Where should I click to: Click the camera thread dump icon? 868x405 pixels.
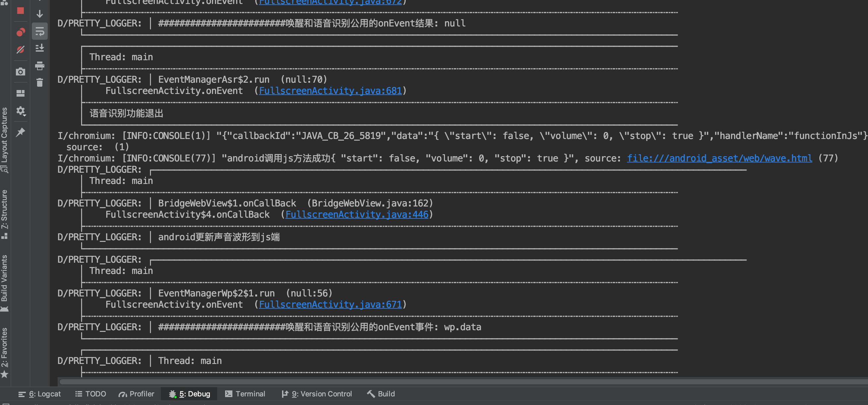[21, 71]
